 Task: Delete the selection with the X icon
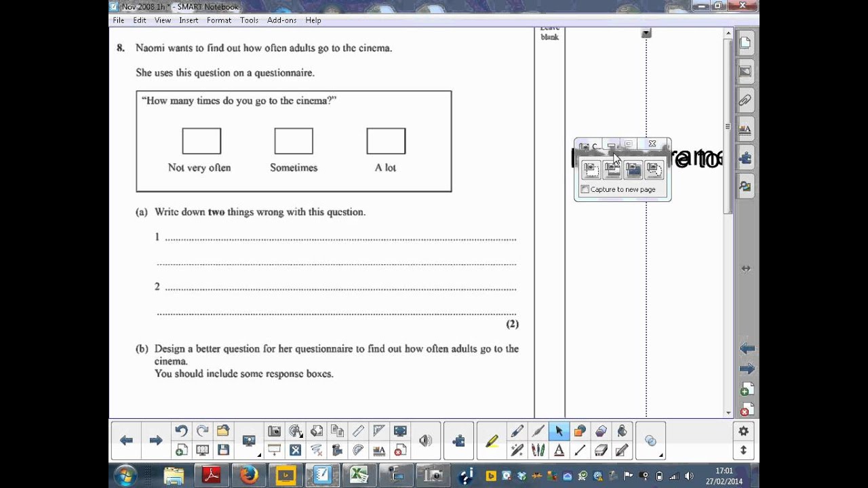(x=295, y=450)
